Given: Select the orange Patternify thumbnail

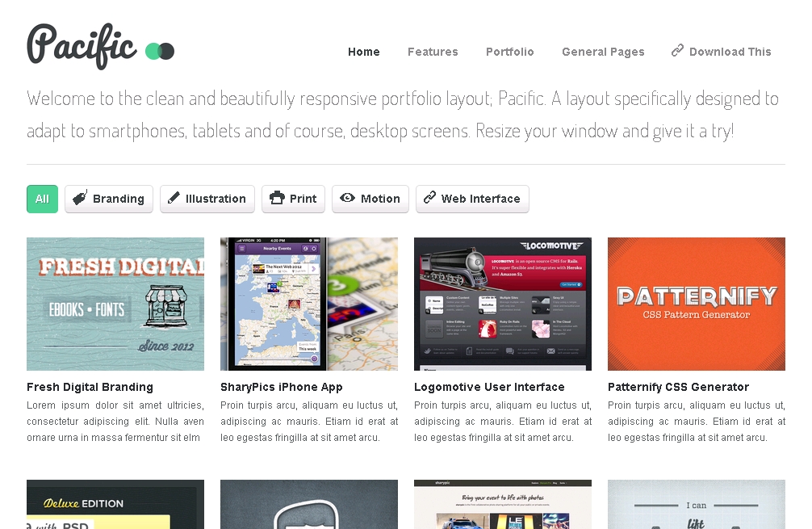Looking at the screenshot, I should 697,304.
